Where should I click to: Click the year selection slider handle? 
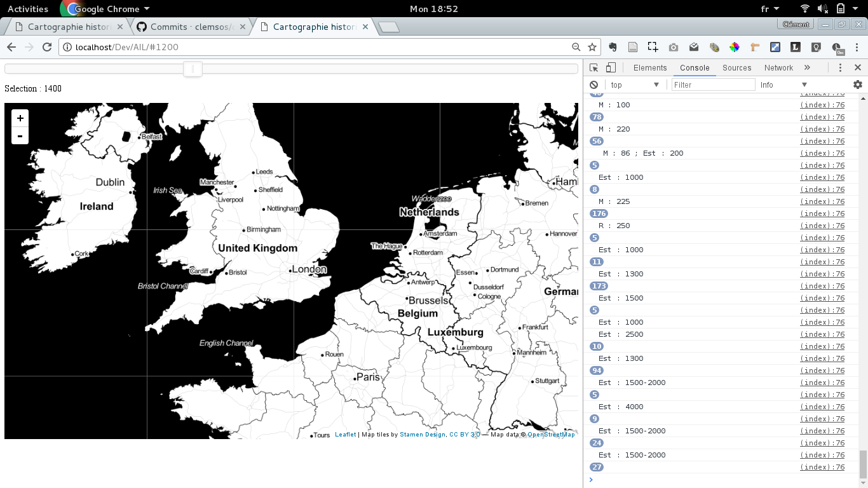(193, 69)
